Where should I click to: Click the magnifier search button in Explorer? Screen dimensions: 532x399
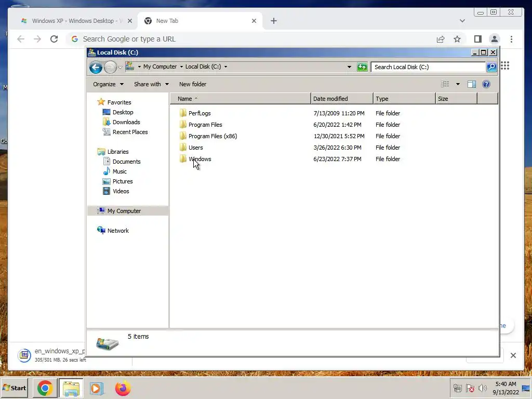coord(491,67)
